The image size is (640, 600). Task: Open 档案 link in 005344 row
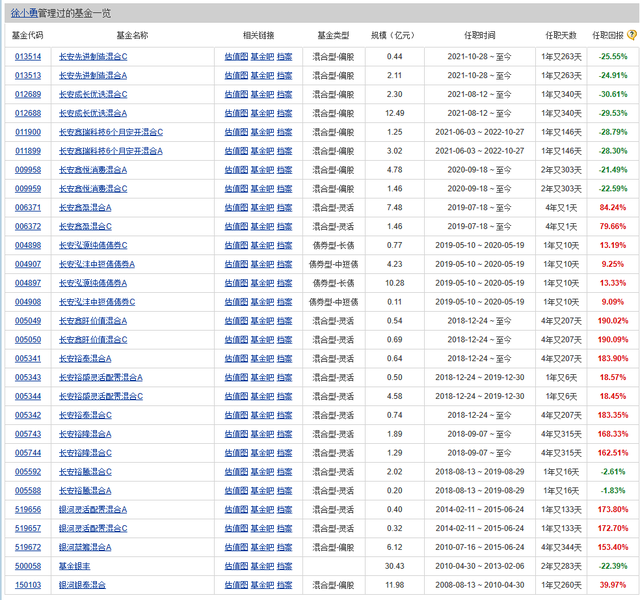coord(284,396)
